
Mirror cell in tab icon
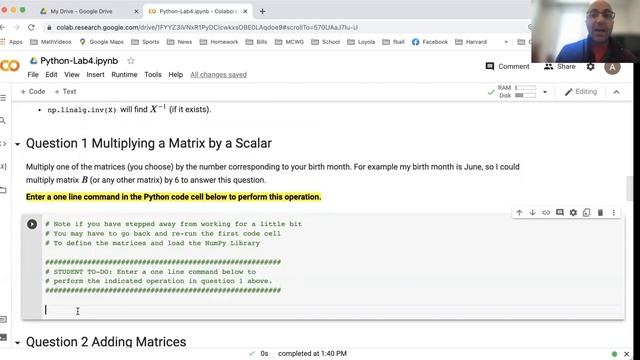(x=587, y=213)
